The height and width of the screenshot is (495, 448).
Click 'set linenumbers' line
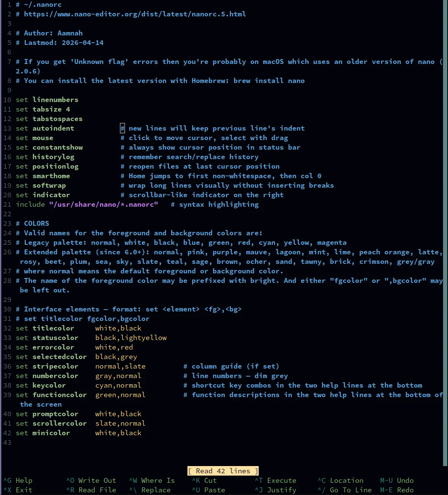click(x=47, y=100)
